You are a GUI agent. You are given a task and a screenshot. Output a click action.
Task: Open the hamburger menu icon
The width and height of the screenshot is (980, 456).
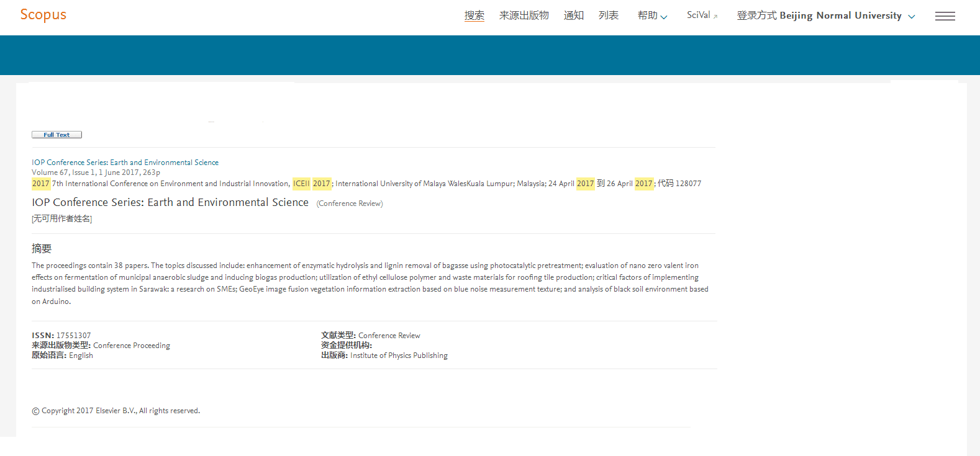945,16
